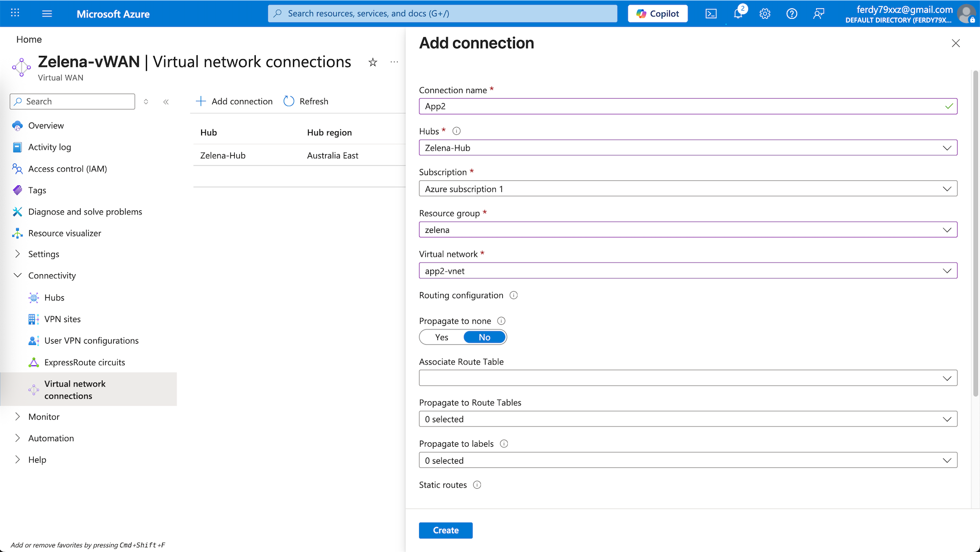Open notifications bell icon
This screenshot has width=980, height=552.
pos(738,14)
